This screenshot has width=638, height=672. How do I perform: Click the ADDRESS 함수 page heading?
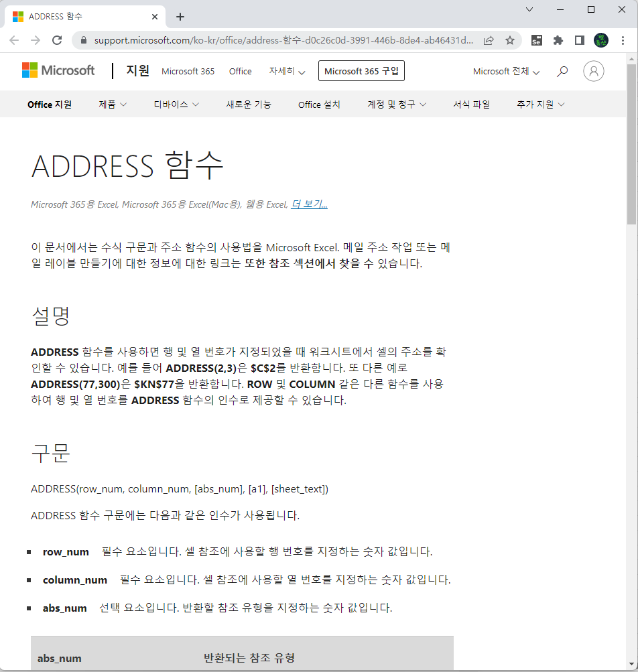tap(127, 165)
